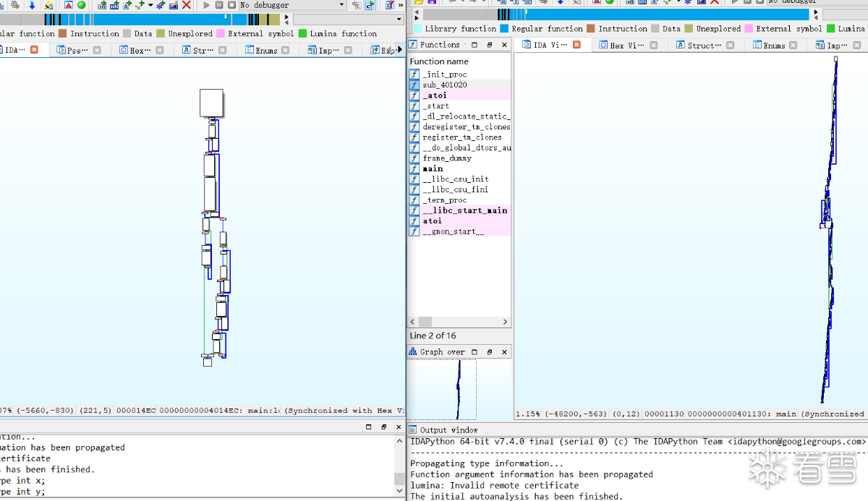Close the IDA view tab in left window

[34, 50]
